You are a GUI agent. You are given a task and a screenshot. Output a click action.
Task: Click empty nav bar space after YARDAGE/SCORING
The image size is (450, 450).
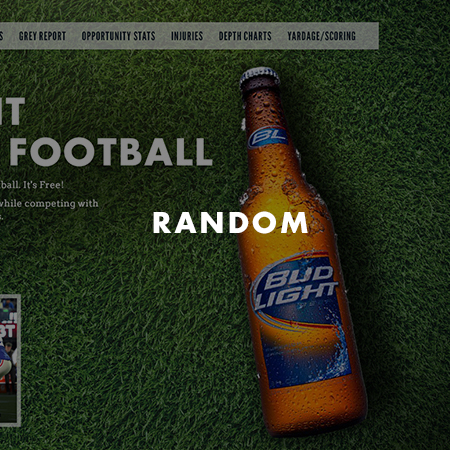click(368, 36)
